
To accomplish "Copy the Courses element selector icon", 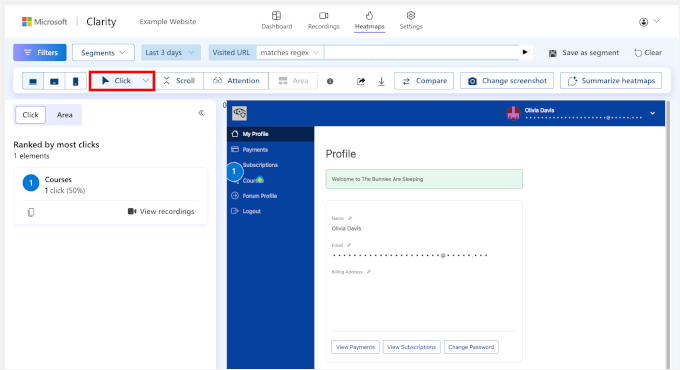I will click(31, 212).
